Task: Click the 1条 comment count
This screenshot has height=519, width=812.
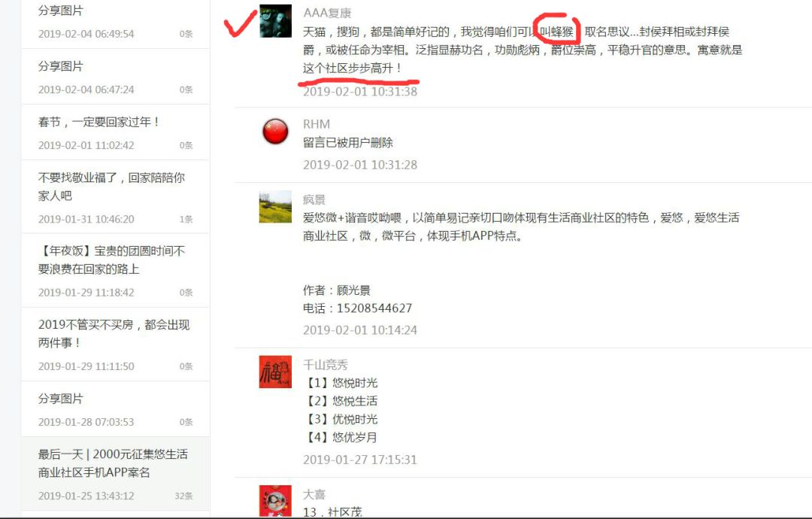Action: [186, 220]
